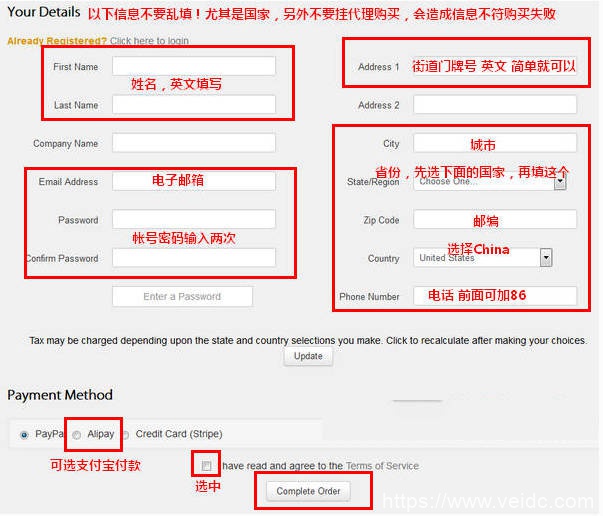Click the Address 2 text field
This screenshot has width=603, height=516.
495,104
